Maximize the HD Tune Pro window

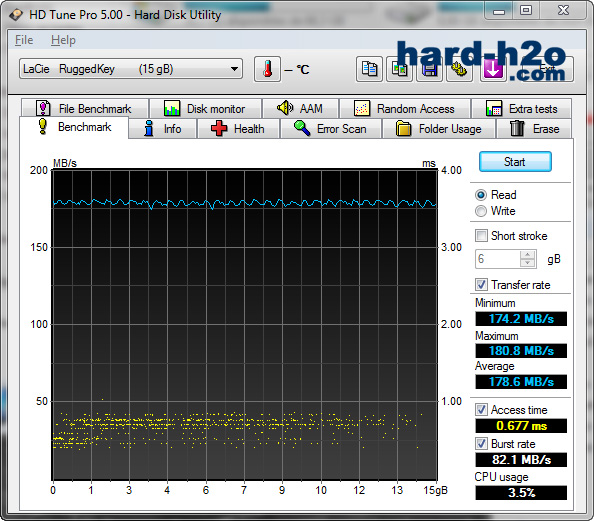click(x=526, y=11)
